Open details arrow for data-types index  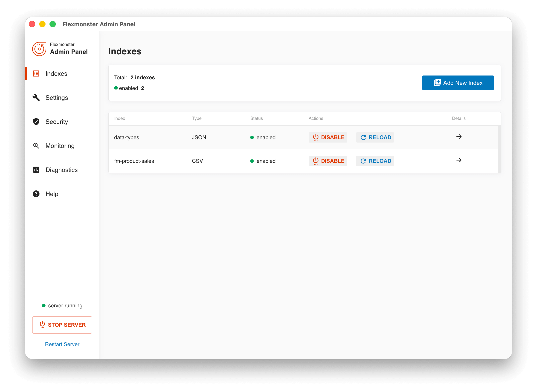point(459,137)
